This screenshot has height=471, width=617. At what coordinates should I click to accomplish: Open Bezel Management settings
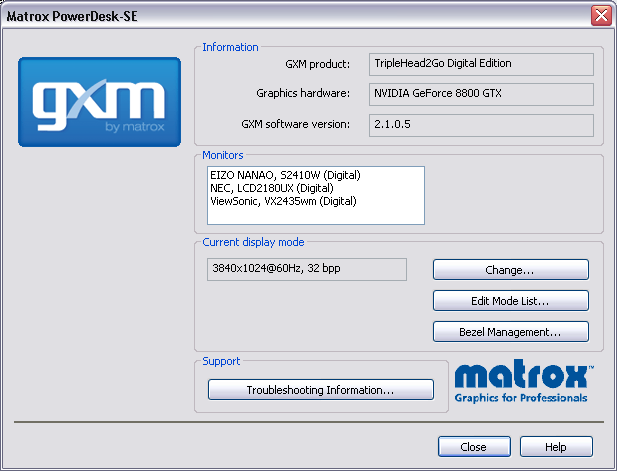pos(511,332)
